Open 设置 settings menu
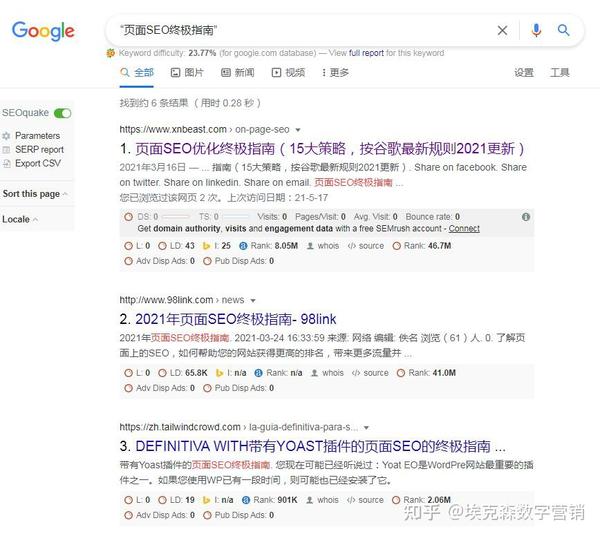Viewport: 600px width, 536px height. pos(523,72)
